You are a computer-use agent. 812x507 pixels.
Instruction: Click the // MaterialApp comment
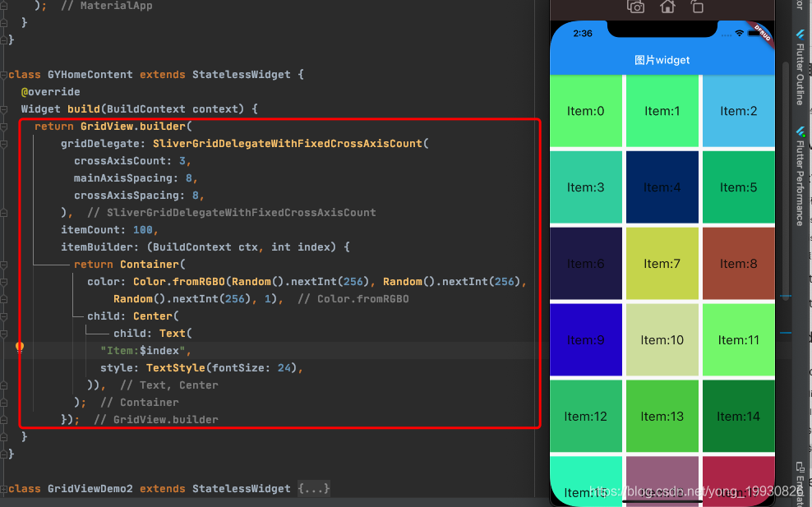[x=107, y=6]
